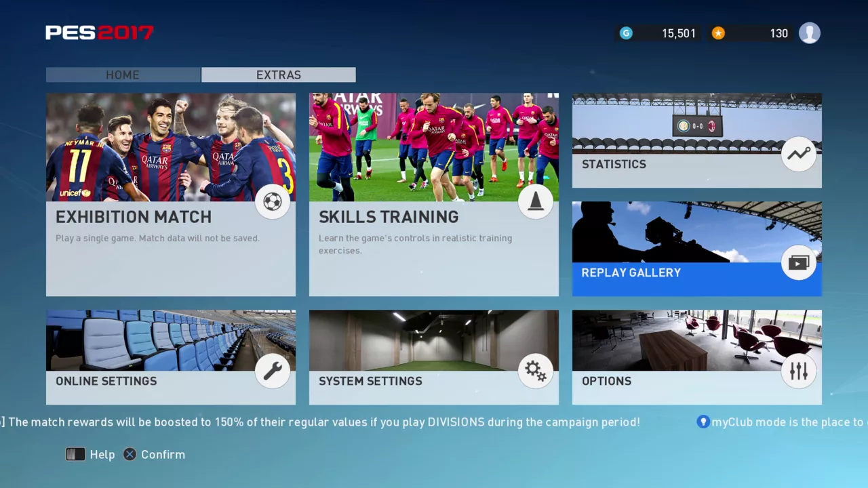Click the Confirm text label

(163, 455)
